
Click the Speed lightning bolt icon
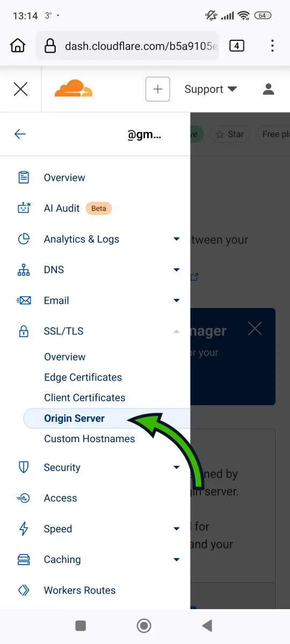point(24,529)
